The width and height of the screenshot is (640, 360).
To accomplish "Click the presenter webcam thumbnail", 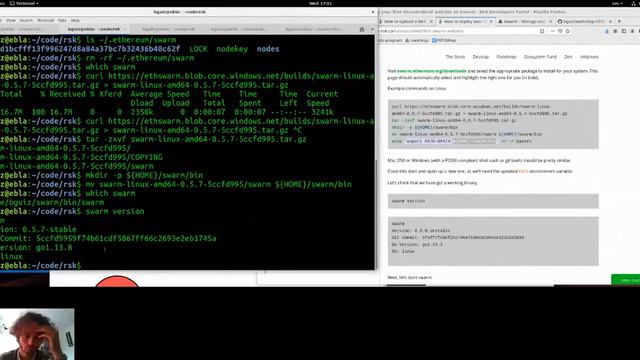I will coord(37,334).
